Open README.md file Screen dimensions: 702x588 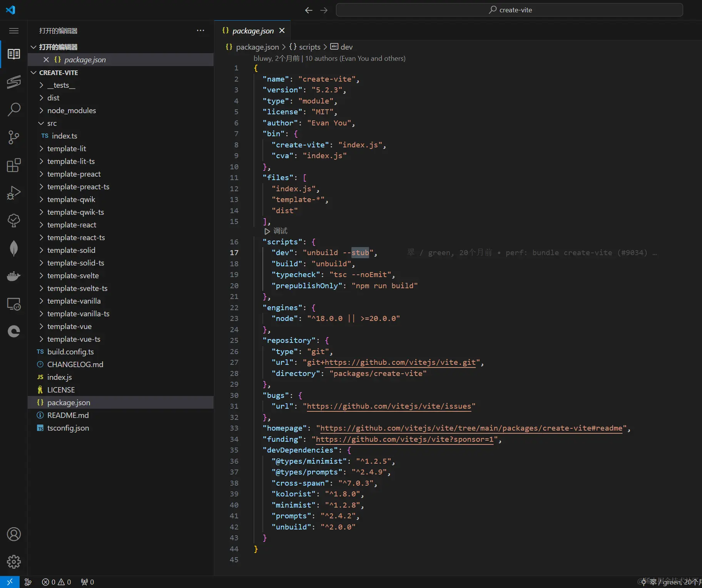(x=120, y=415)
